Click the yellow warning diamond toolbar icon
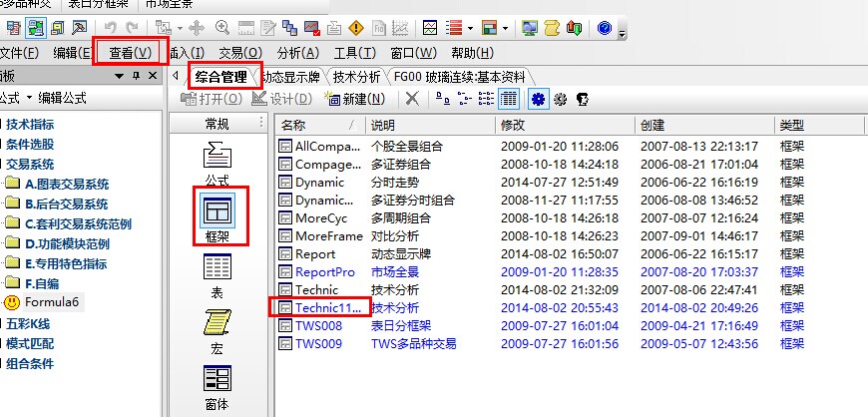This screenshot has width=868, height=417. tap(356, 28)
